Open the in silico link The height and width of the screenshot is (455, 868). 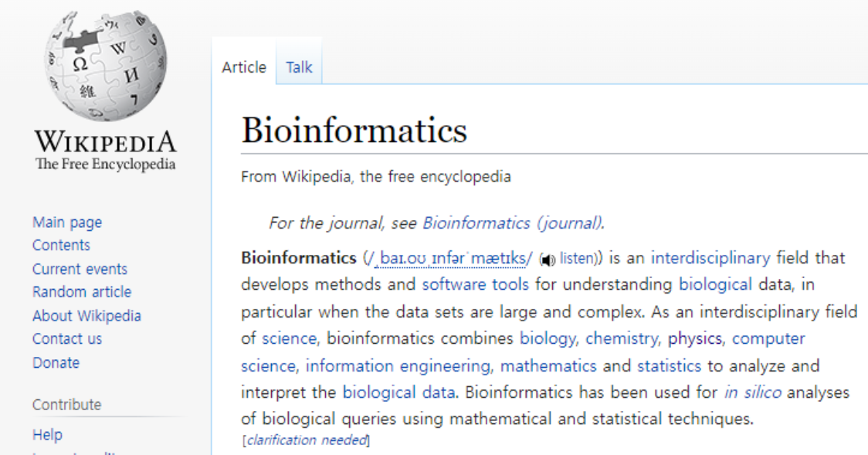pyautogui.click(x=752, y=392)
